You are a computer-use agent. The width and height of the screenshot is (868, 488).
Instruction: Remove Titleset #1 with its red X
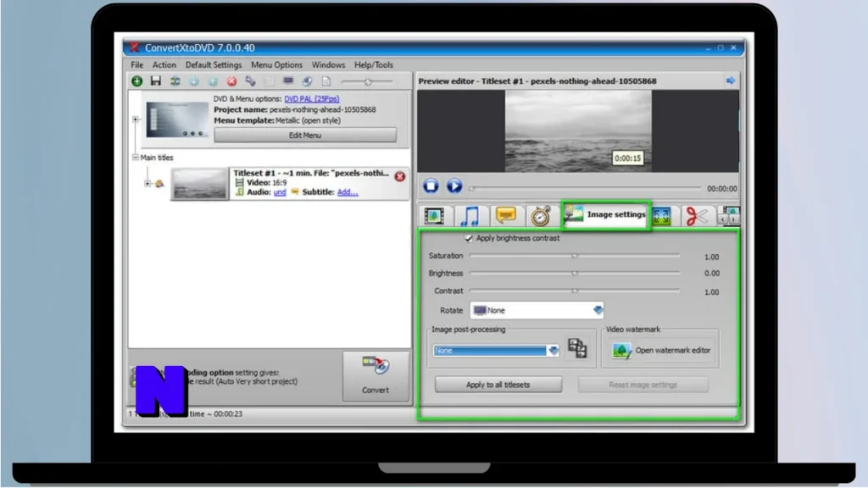[400, 176]
